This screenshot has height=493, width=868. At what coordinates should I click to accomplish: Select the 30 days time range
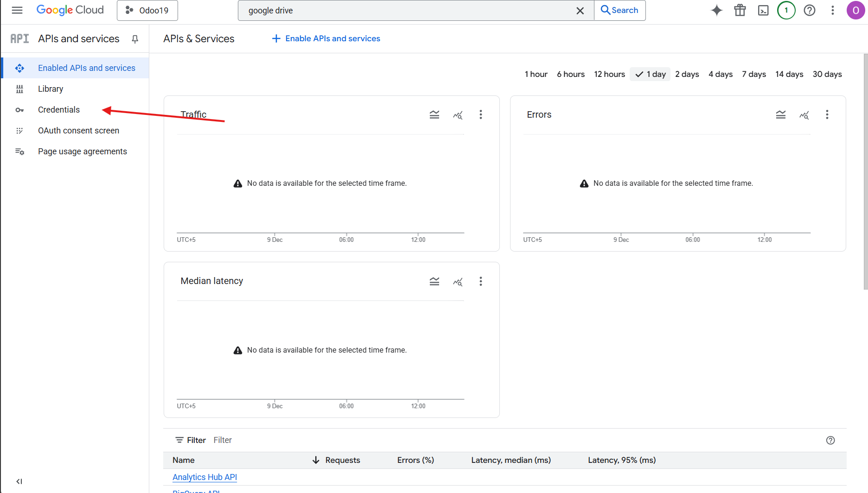827,74
